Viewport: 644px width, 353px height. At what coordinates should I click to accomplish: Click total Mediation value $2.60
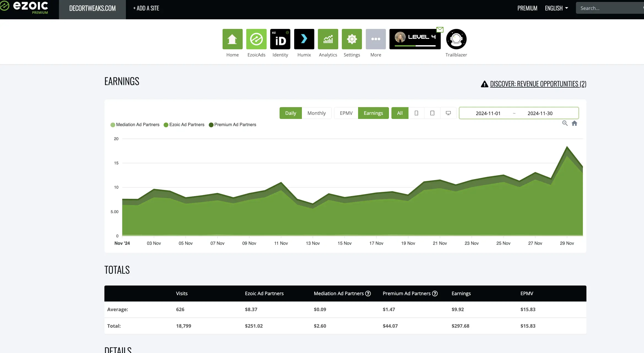pos(320,326)
